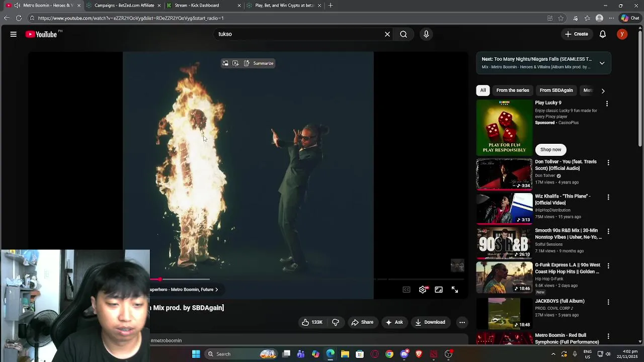Click the browser address bar URL
Image resolution: width=644 pixels, height=362 pixels.
131,18
